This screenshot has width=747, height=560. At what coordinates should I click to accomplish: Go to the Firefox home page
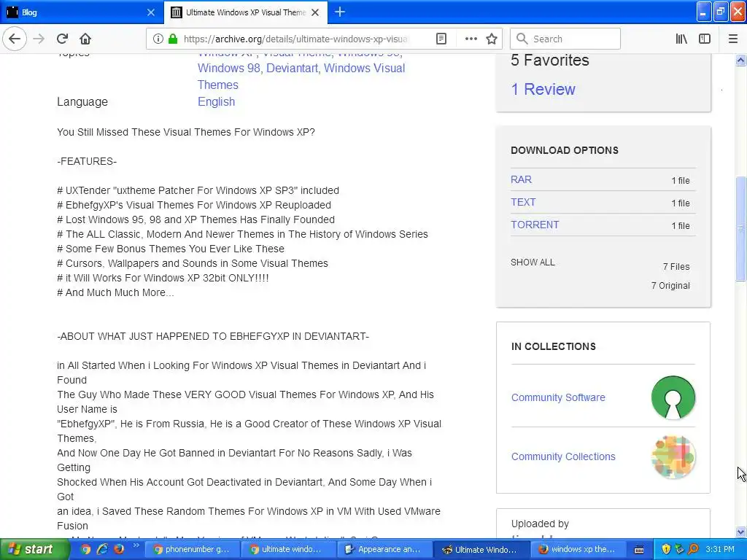coord(85,39)
